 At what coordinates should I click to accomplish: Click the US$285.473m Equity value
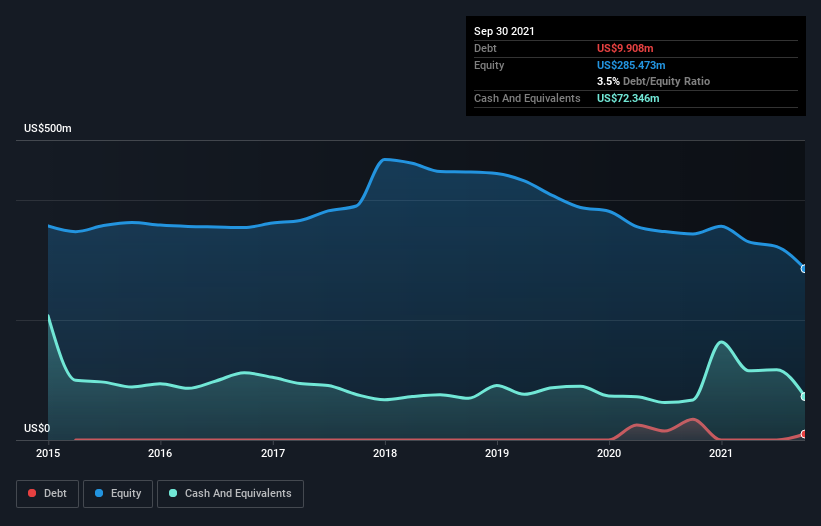pos(631,65)
